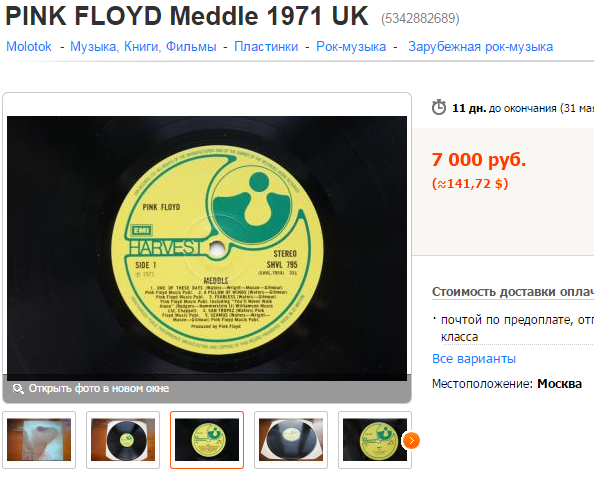Screen dimensions: 594x479
Task: Select the vinyl in sleeve thumbnail
Action: pyautogui.click(x=123, y=440)
